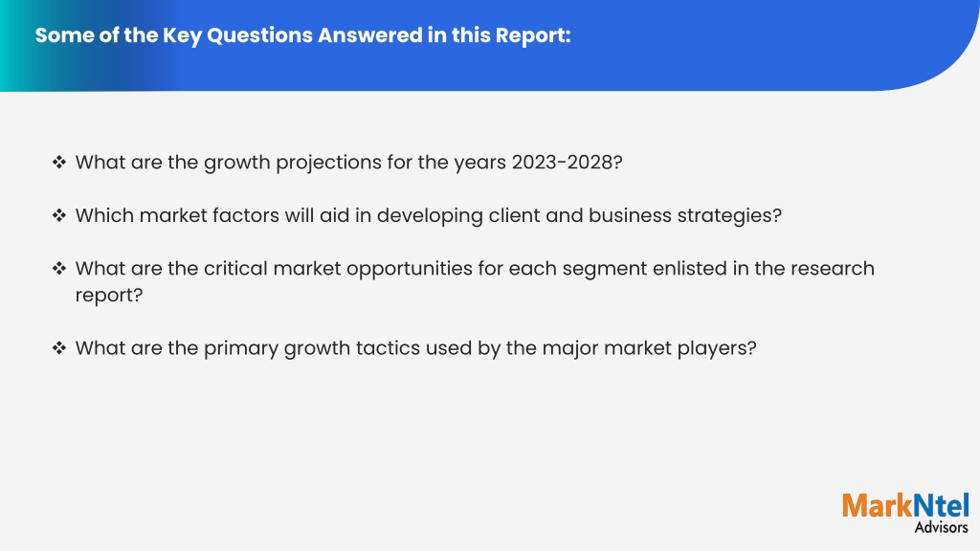This screenshot has width=980, height=551.
Task: Click the bullet marker beside primary growth tactics
Action: 59,348
